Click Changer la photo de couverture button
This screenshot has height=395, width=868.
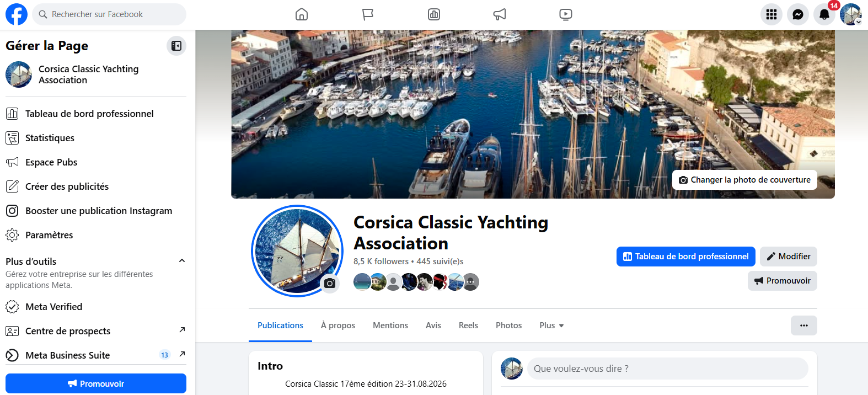[x=744, y=180]
